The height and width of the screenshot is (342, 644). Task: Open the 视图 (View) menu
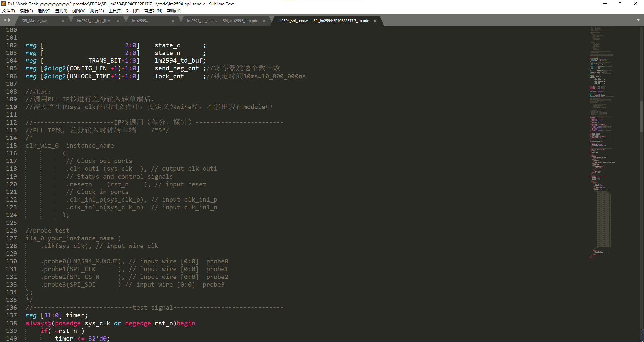click(x=79, y=11)
